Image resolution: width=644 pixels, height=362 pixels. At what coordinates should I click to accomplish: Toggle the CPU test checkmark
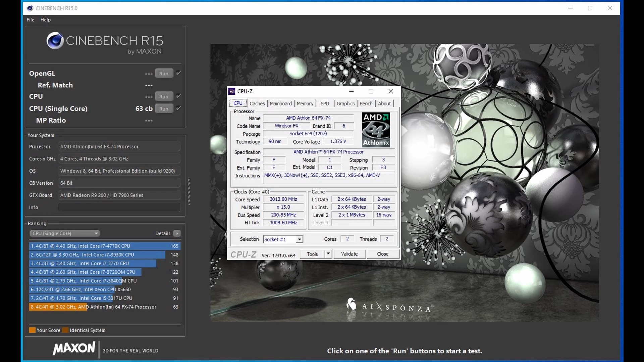click(x=178, y=96)
